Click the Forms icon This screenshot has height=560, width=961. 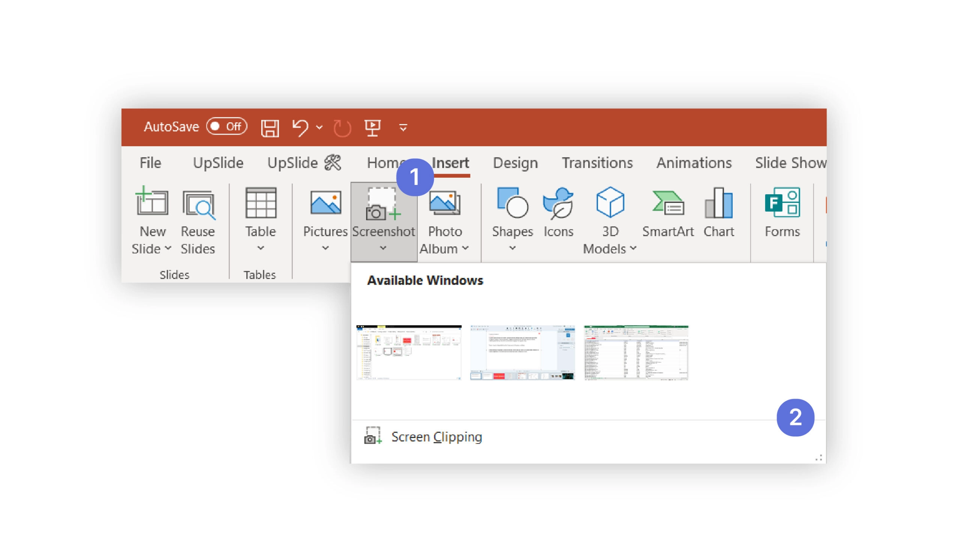tap(783, 203)
